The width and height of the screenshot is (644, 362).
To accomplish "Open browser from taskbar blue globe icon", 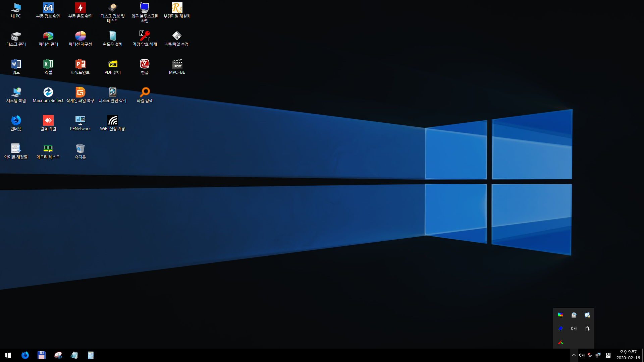I will point(25,355).
